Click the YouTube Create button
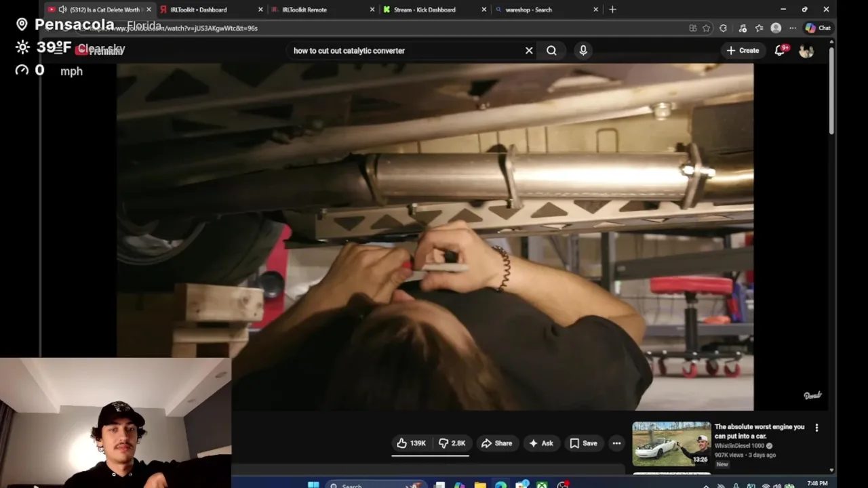 tap(743, 51)
